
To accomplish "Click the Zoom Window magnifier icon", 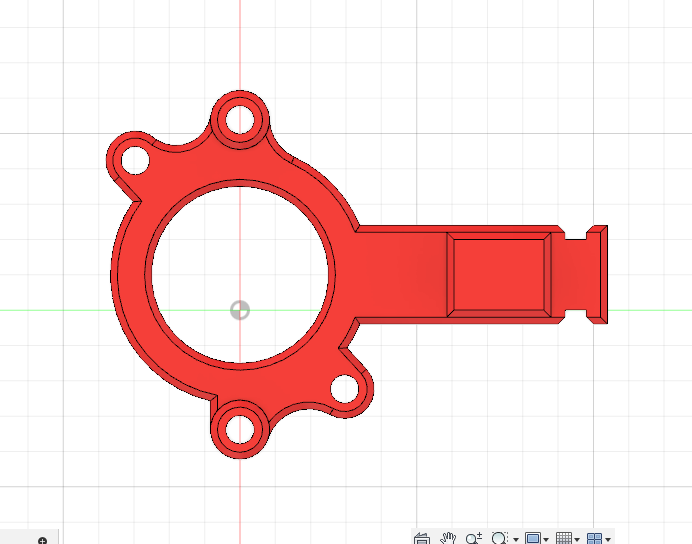I will [500, 538].
